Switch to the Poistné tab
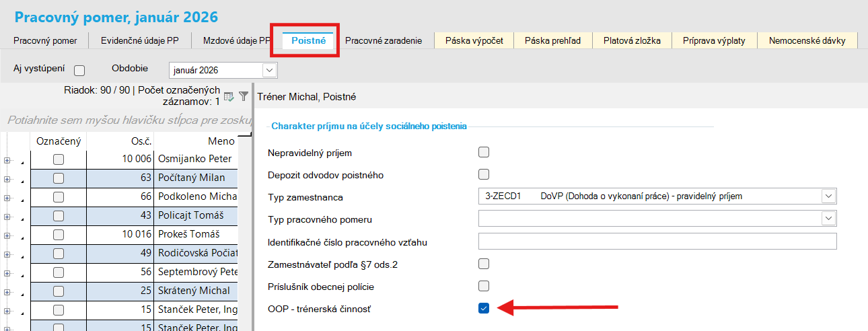 (308, 41)
